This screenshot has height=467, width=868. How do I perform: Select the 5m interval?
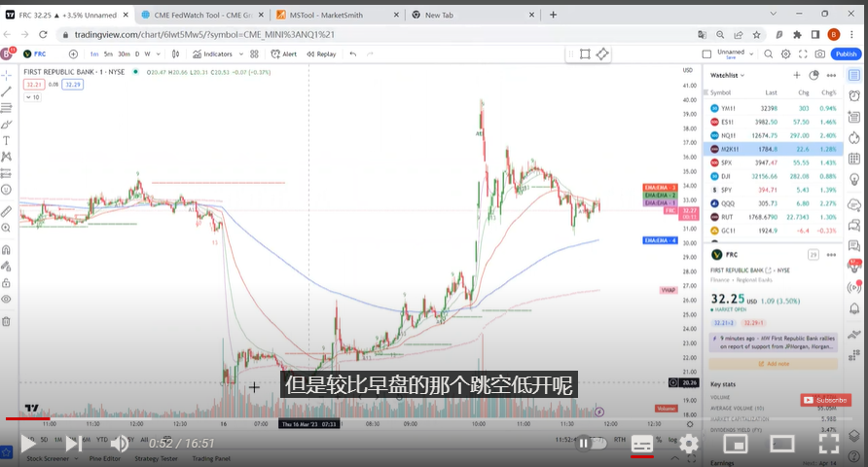109,54
